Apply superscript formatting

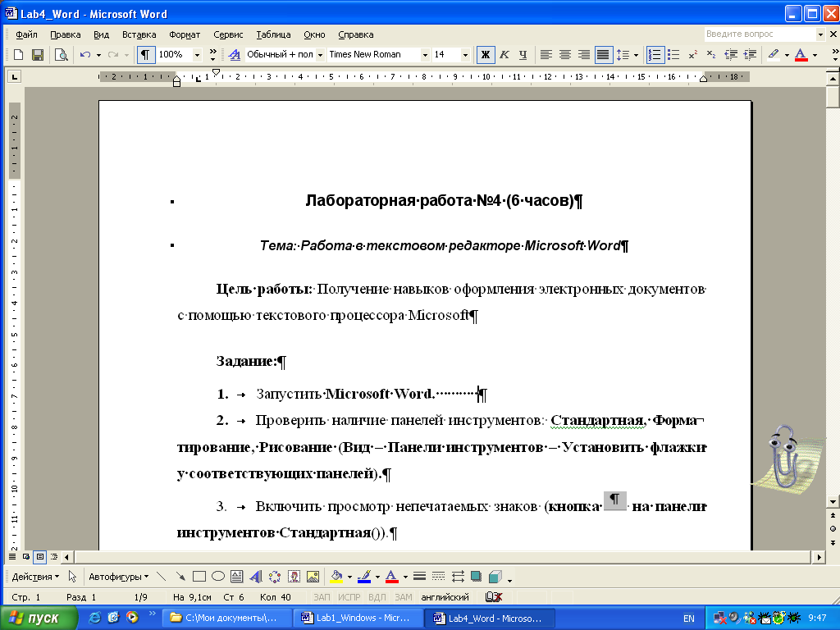[692, 55]
